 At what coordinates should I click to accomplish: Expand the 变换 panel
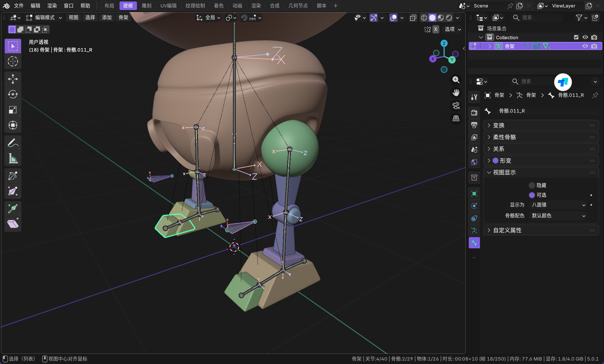499,125
